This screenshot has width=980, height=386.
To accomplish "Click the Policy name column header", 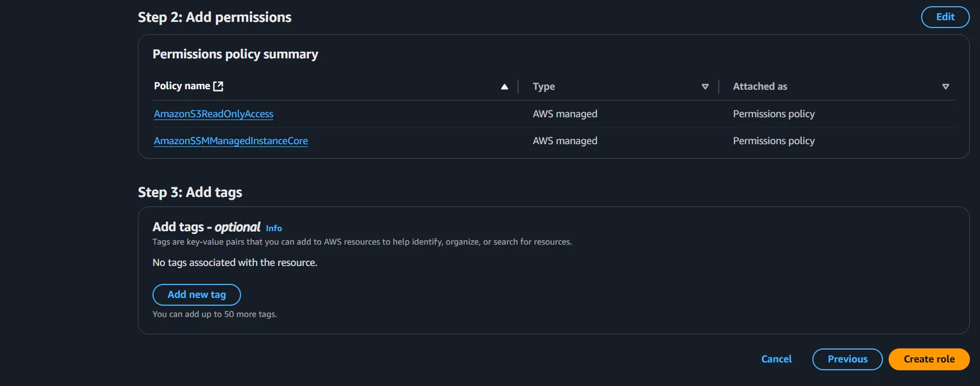I will (x=182, y=86).
